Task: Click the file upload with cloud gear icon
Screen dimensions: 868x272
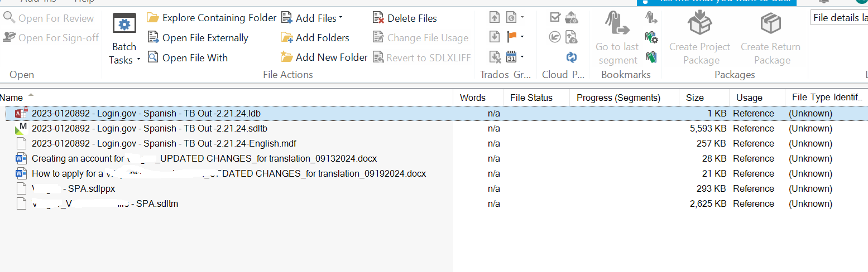Action: pyautogui.click(x=572, y=37)
